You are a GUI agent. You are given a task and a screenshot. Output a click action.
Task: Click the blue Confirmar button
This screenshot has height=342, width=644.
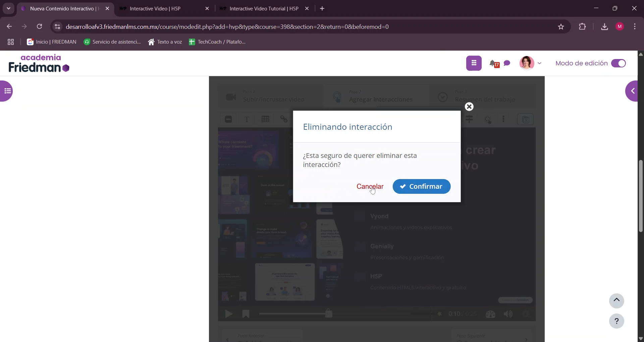[x=421, y=186]
